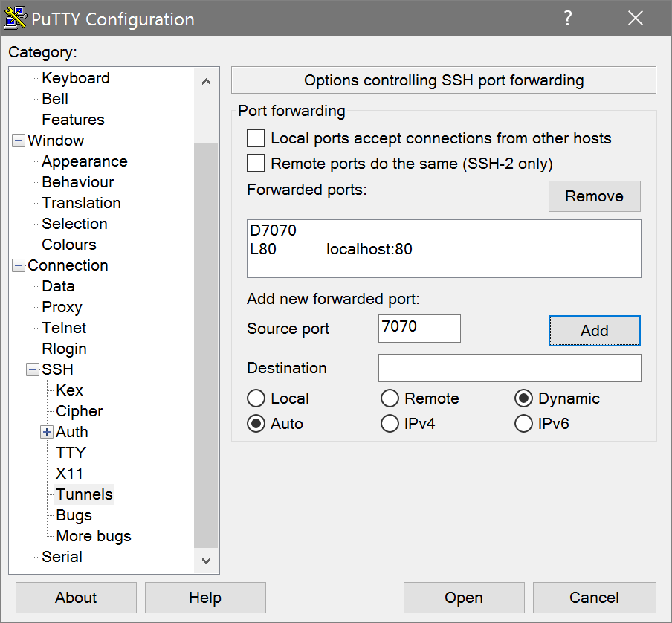Collapse the SSH tree node
The width and height of the screenshot is (672, 623).
(33, 369)
